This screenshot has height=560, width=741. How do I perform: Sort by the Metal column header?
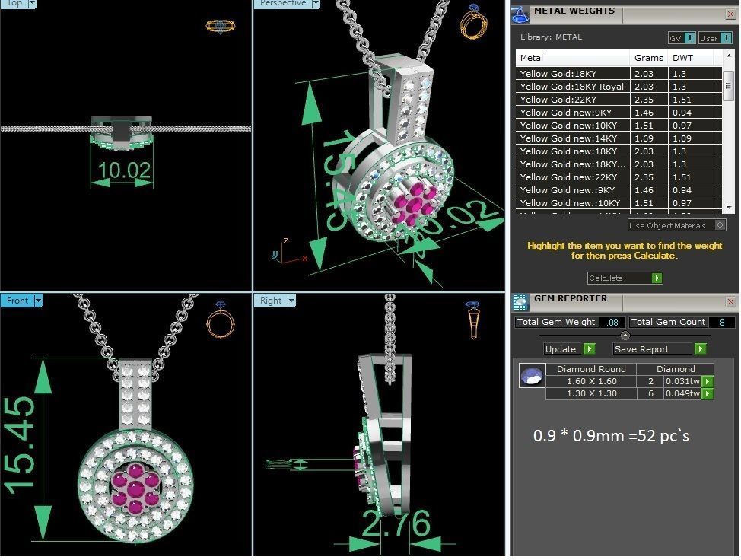coord(573,58)
